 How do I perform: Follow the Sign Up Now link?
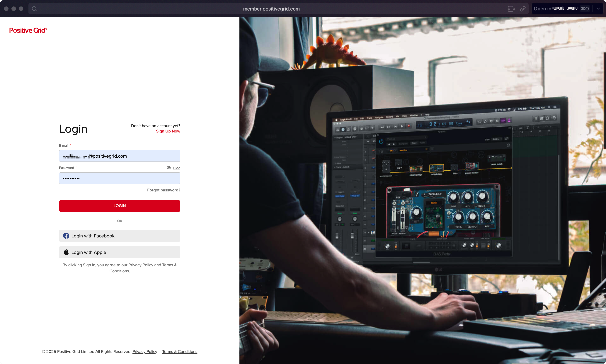coord(168,131)
